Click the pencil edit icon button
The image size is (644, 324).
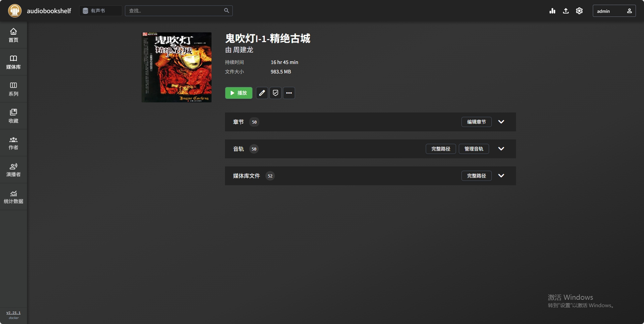coord(262,93)
